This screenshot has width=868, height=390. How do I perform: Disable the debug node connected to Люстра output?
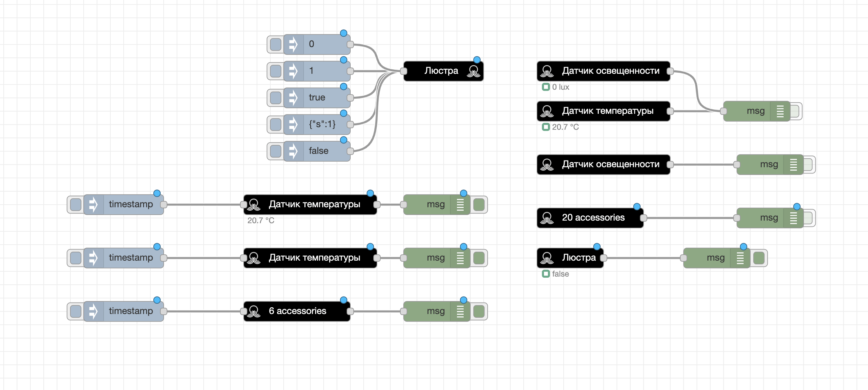point(759,258)
